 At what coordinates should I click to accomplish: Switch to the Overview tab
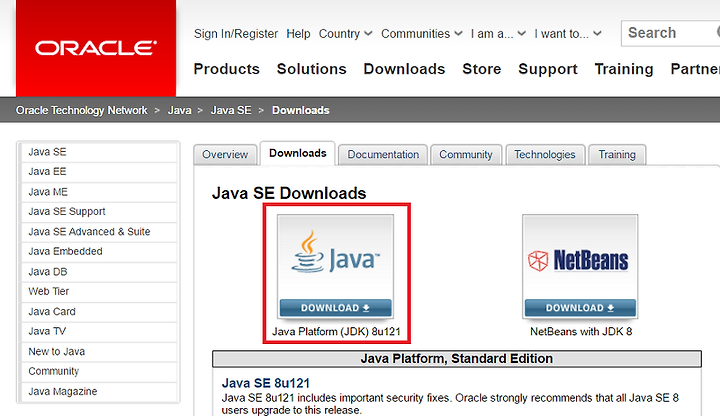pyautogui.click(x=225, y=154)
